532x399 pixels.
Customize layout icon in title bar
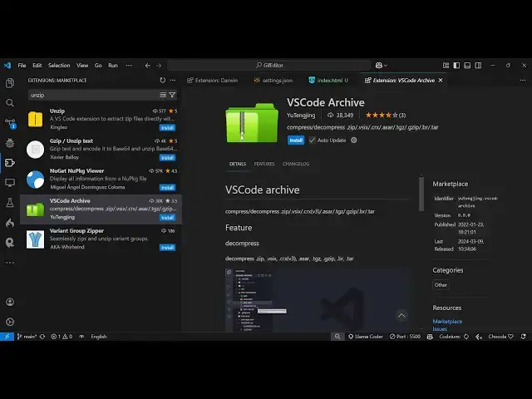[x=446, y=66]
